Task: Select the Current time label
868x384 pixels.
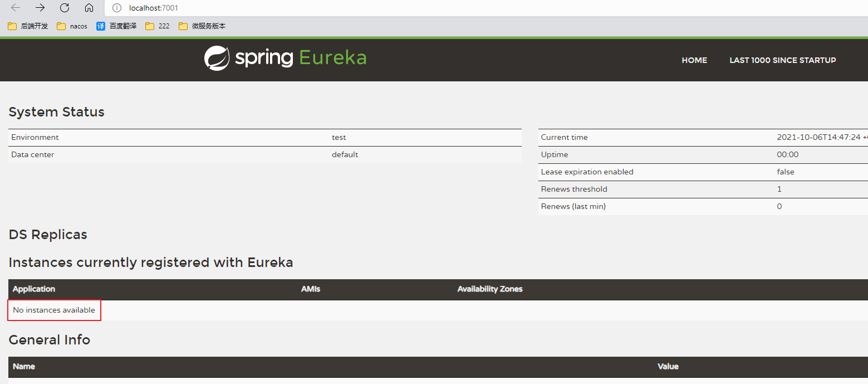Action: click(565, 137)
